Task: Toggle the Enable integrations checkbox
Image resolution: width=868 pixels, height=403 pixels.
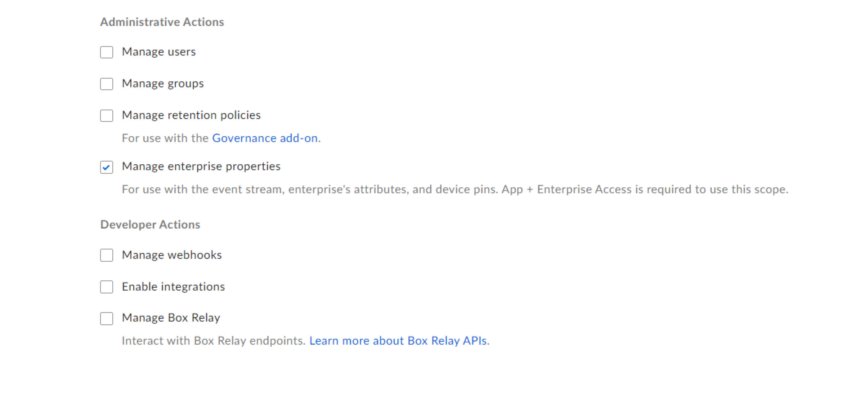Action: point(107,287)
